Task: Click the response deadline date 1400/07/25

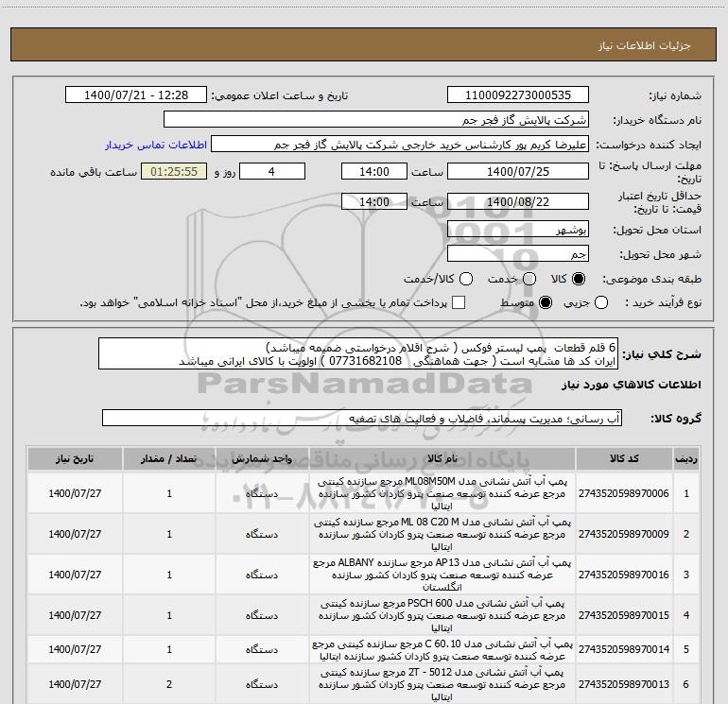Action: pyautogui.click(x=518, y=171)
